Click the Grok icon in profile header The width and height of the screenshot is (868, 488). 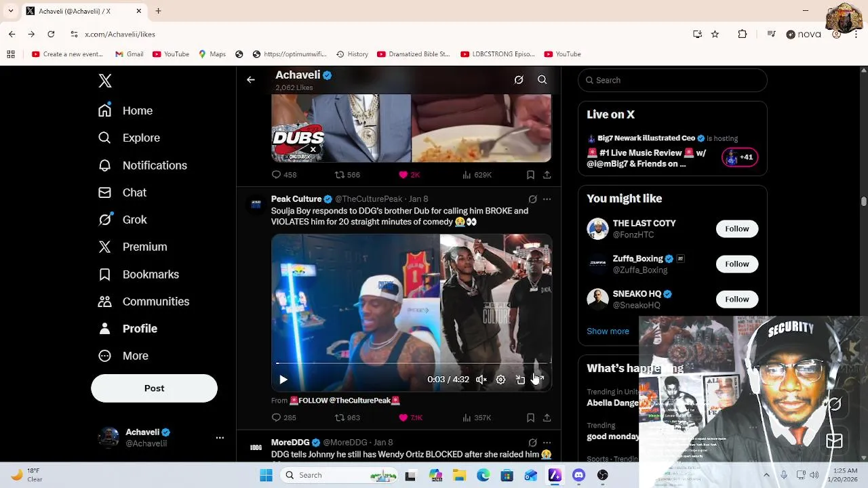pos(519,80)
